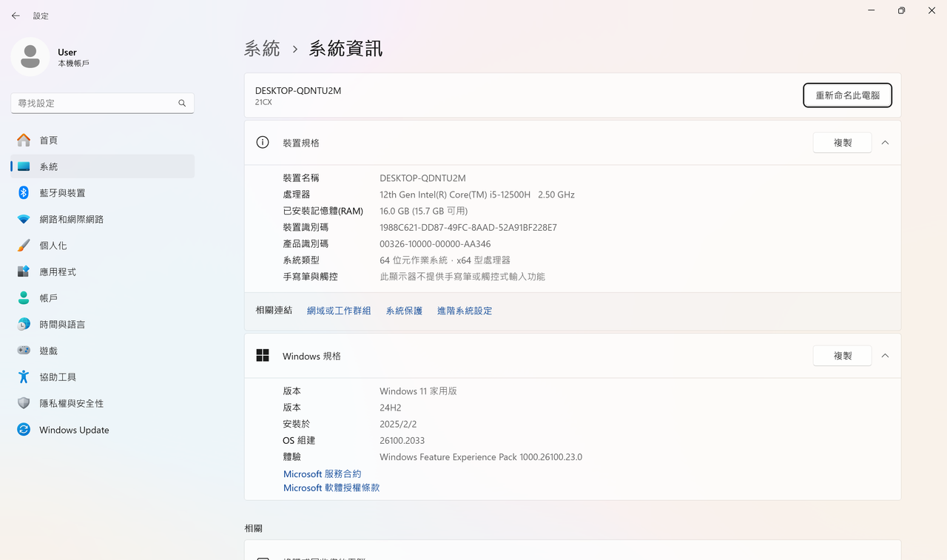Click the 隱私權與安全性 shield icon
Viewport: 947px width, 560px height.
[24, 403]
